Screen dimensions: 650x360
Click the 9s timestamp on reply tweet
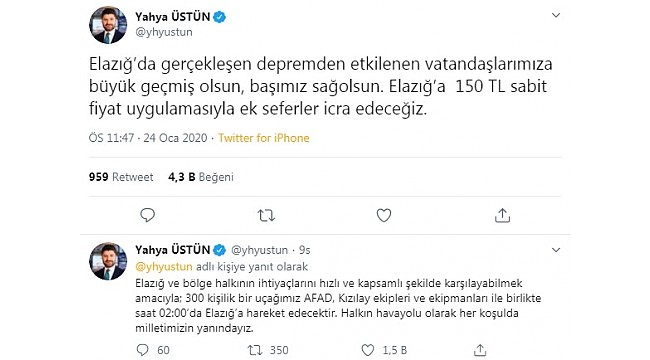(305, 250)
